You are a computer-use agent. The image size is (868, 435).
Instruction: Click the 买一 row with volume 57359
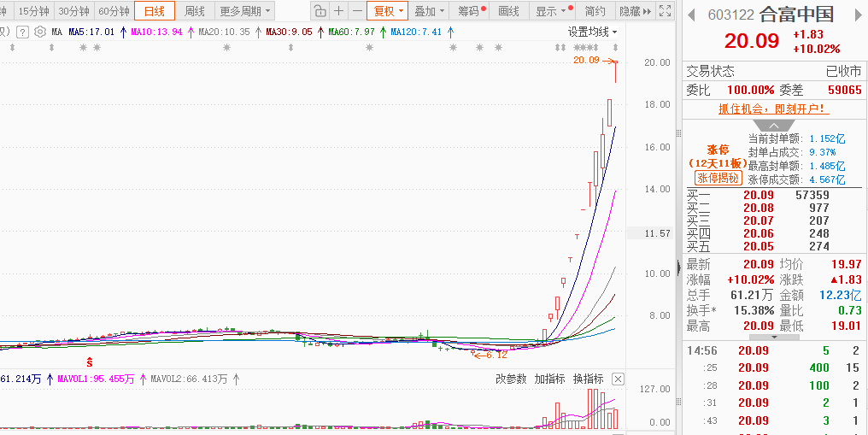[774, 195]
